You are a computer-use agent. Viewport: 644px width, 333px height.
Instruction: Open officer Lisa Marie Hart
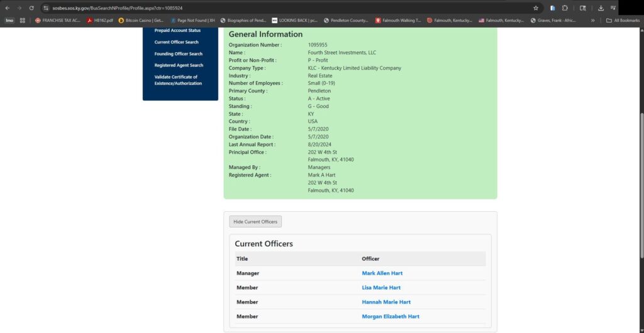point(380,288)
